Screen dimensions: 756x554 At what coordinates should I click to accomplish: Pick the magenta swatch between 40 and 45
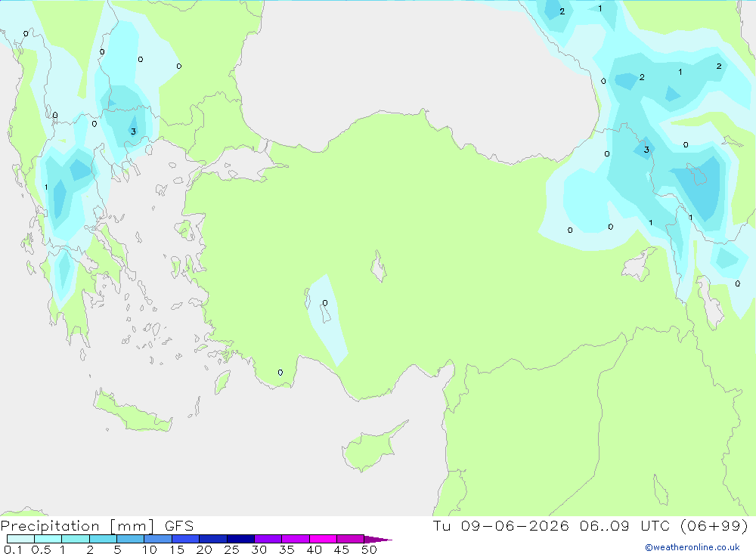tap(323, 539)
